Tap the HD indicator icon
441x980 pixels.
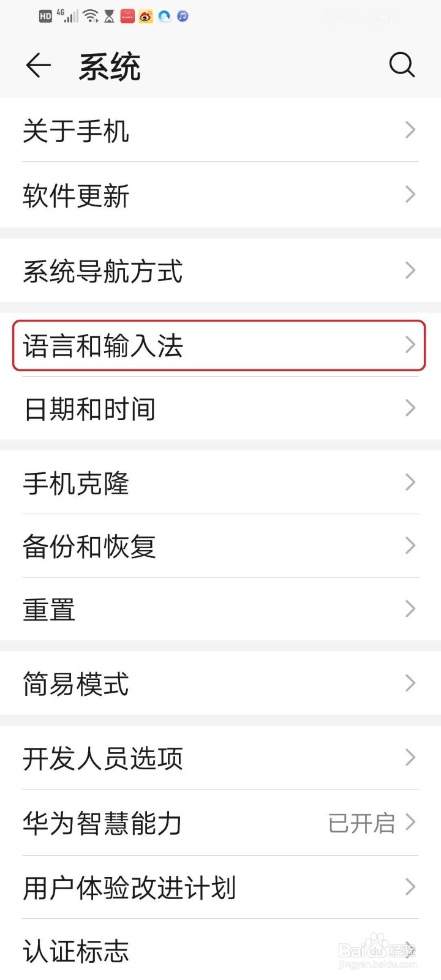[45, 17]
